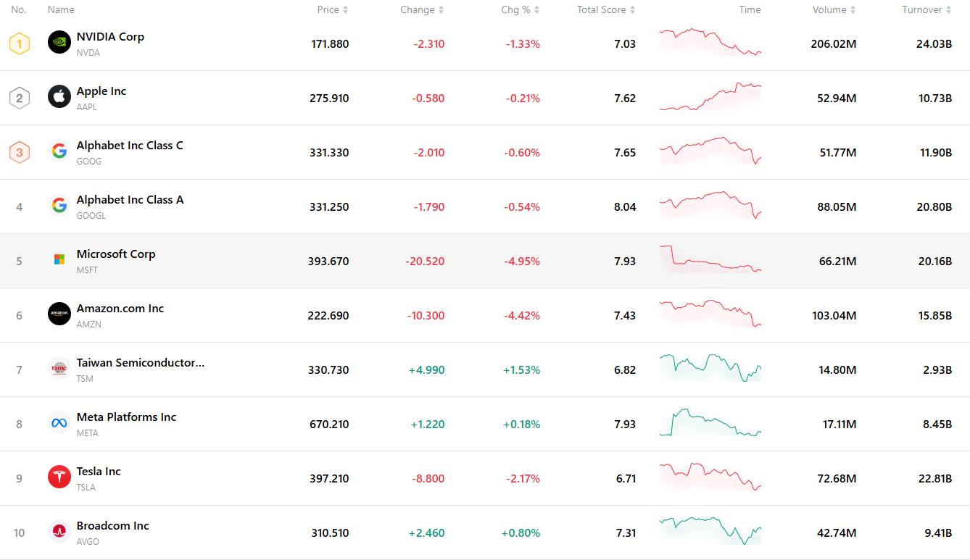The width and height of the screenshot is (970, 560).
Task: Click the Amazon.com logo icon
Action: pyautogui.click(x=59, y=314)
